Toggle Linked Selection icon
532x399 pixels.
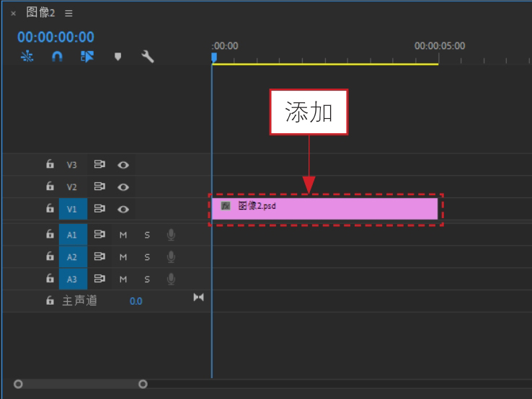click(x=87, y=56)
